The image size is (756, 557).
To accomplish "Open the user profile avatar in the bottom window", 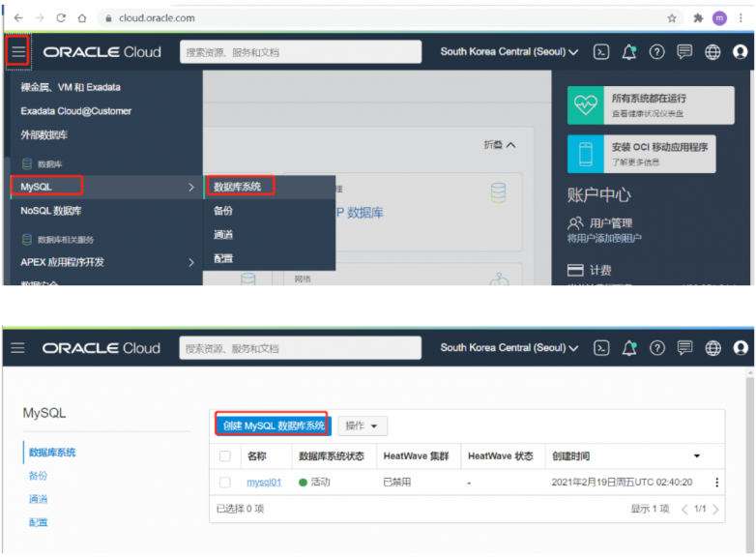I will pyautogui.click(x=741, y=348).
